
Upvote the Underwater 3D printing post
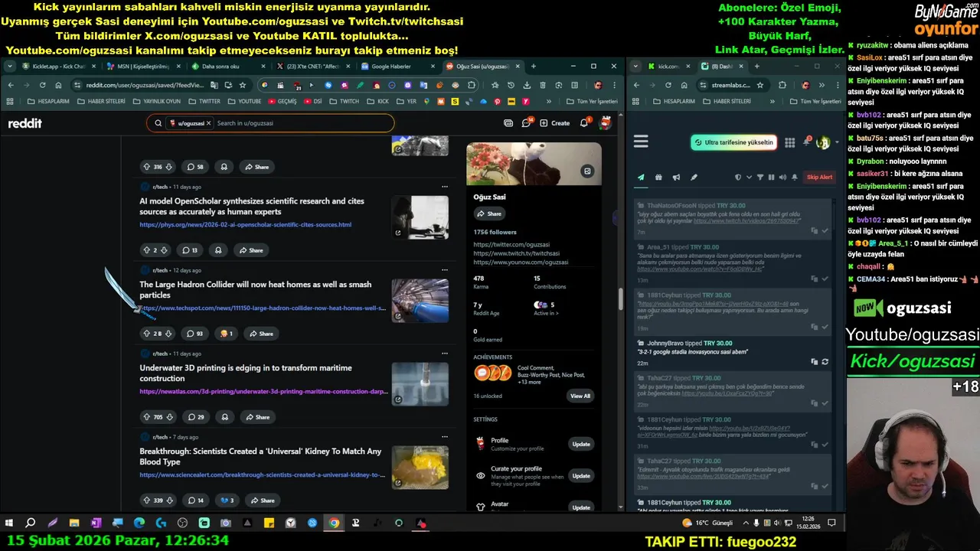point(146,417)
